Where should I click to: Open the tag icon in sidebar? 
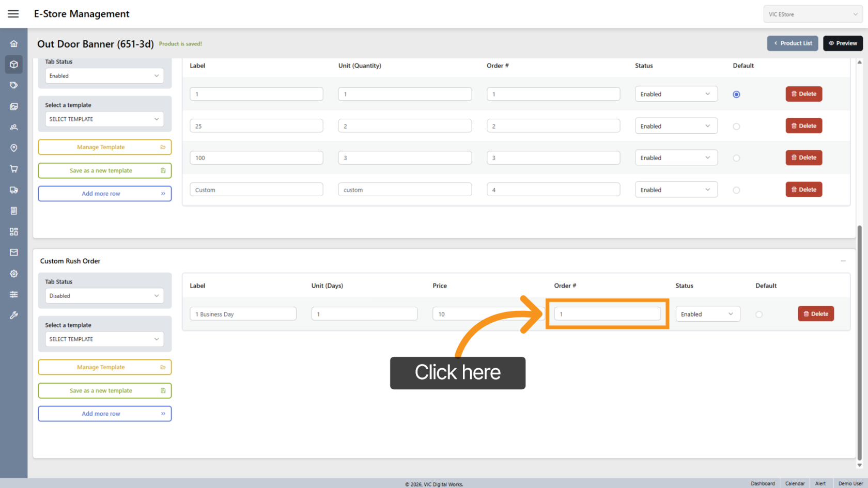point(14,85)
